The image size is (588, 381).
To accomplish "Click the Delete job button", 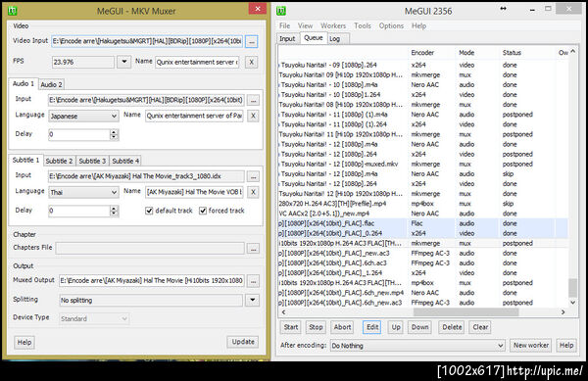I will click(452, 327).
